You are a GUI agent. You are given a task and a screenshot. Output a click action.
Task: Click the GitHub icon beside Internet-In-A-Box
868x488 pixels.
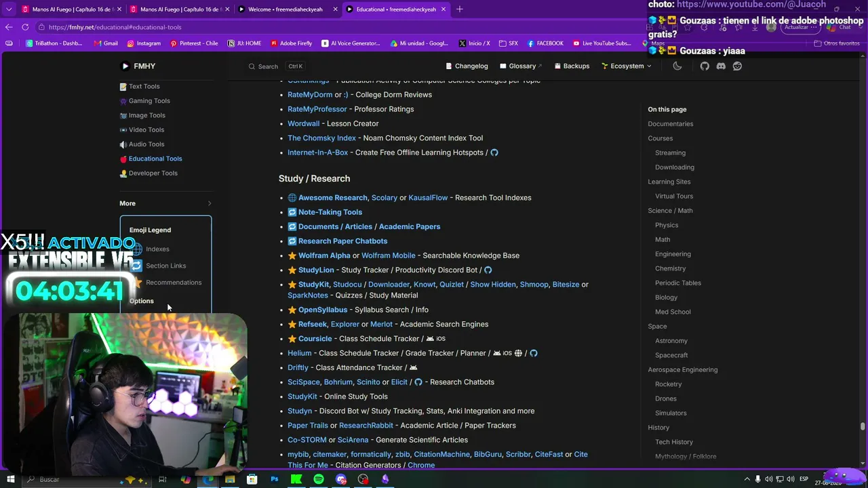[x=494, y=152]
